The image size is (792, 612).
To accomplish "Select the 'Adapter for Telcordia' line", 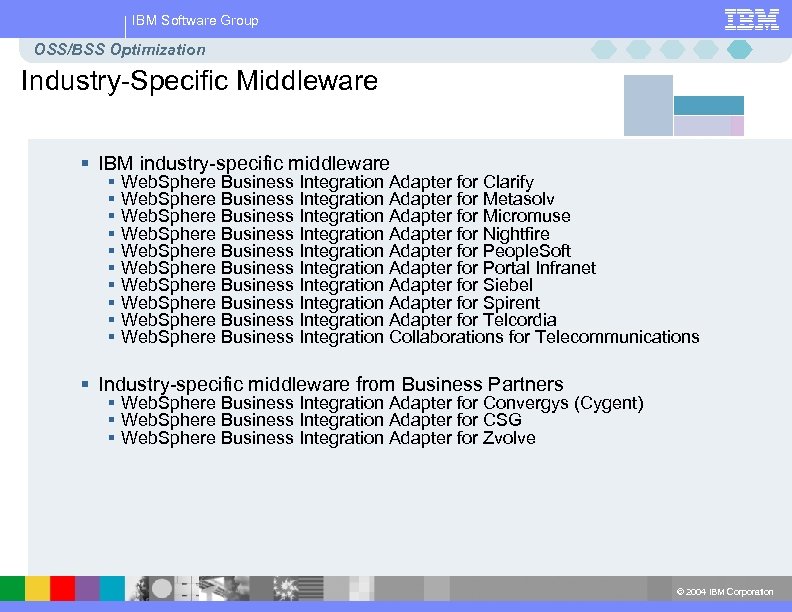I will [338, 320].
